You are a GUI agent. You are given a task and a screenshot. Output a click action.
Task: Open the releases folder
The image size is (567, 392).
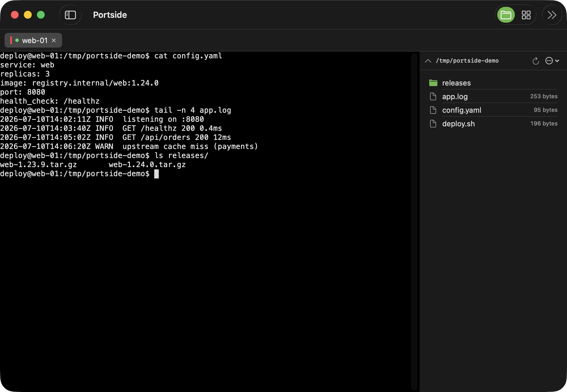(x=493, y=83)
